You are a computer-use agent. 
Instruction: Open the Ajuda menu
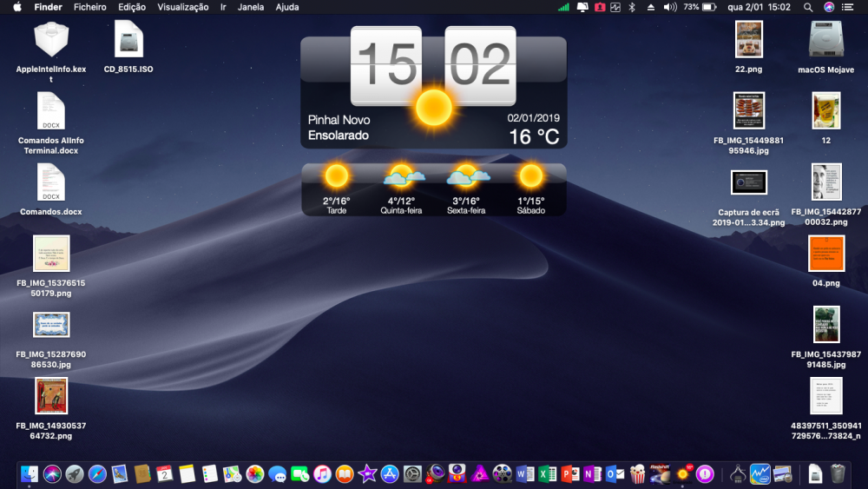[287, 7]
